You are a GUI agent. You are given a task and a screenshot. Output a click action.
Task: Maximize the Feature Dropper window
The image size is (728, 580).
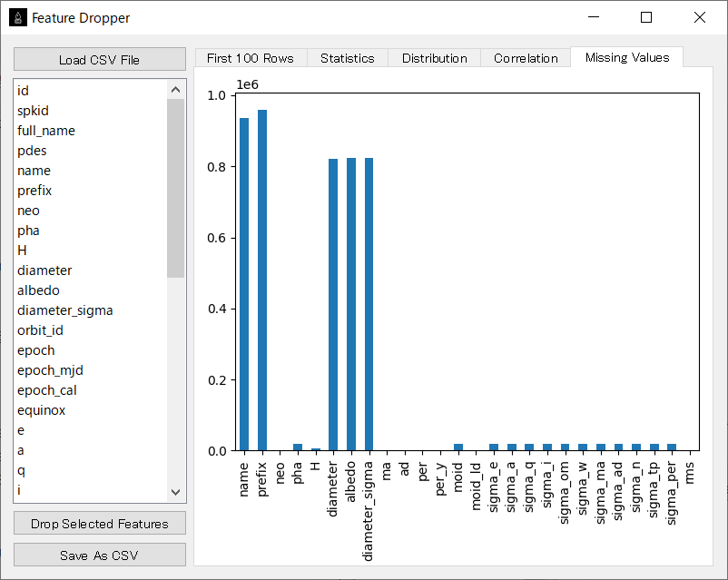point(646,17)
